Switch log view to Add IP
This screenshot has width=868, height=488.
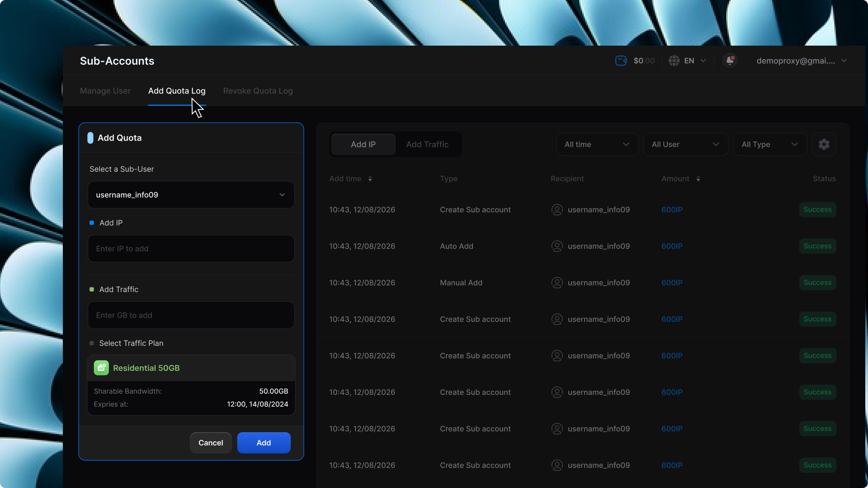point(363,145)
